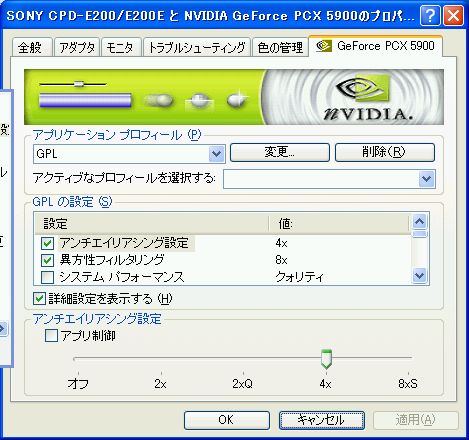
Task: Toggle the 異方性フィルタリング checkbox
Action: tap(47, 260)
